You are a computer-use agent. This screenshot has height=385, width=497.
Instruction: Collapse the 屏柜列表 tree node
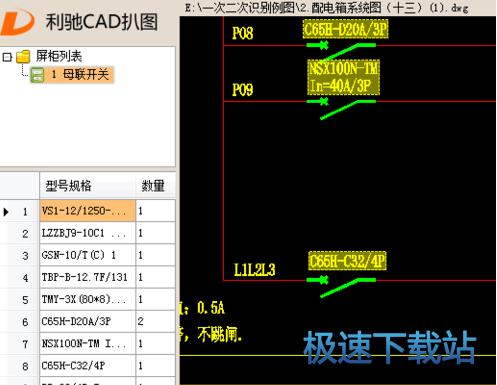point(7,57)
